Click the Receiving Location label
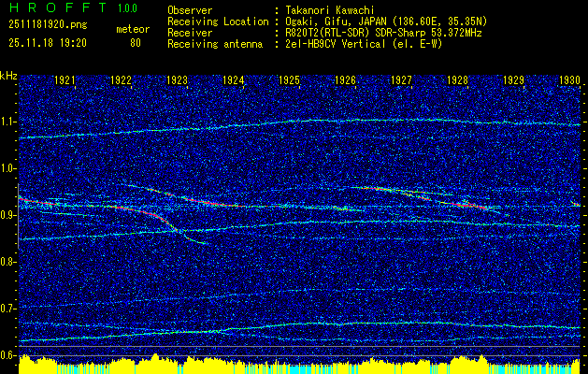Viewport: 588px width, 374px height. click(x=218, y=22)
